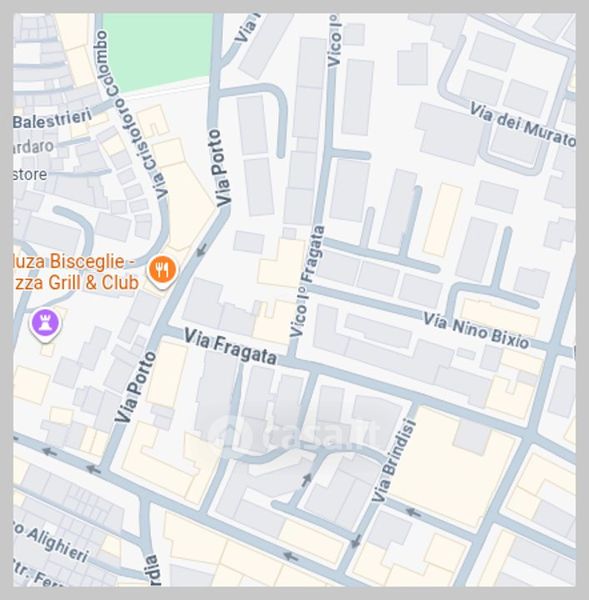
Task: Click the Via Fragata street label
Action: (230, 346)
